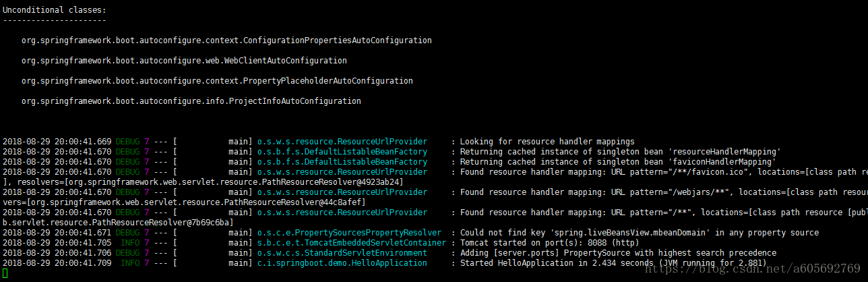The height and width of the screenshot is (282, 868).
Task: Click the PropertyPlaceholderAutoConfiguration class line
Action: pos(217,81)
